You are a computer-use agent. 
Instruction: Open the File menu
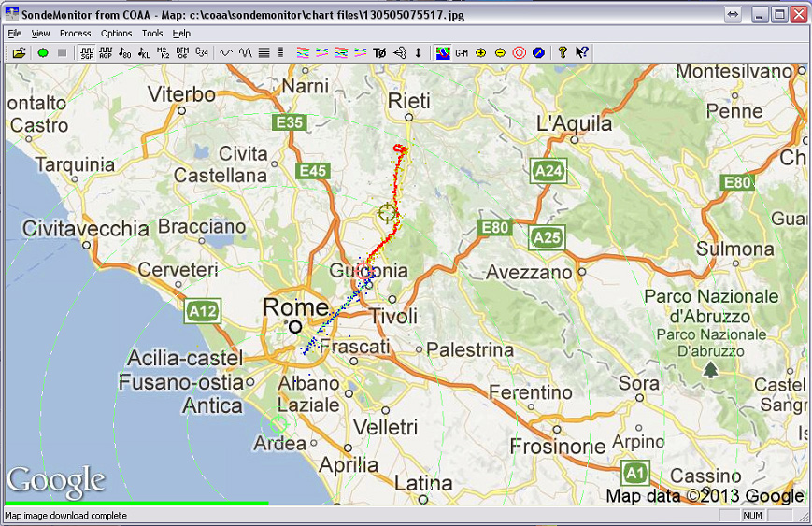pyautogui.click(x=15, y=33)
